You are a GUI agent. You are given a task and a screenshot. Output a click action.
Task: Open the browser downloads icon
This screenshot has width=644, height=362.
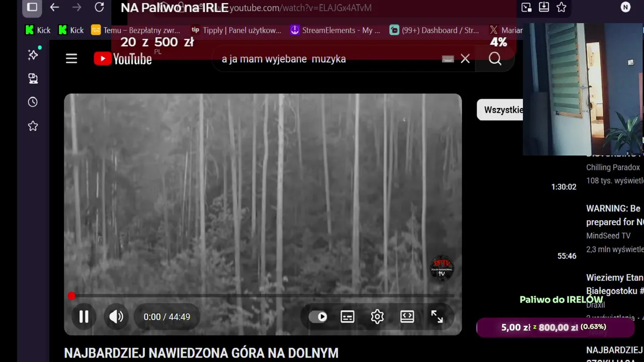point(544,8)
